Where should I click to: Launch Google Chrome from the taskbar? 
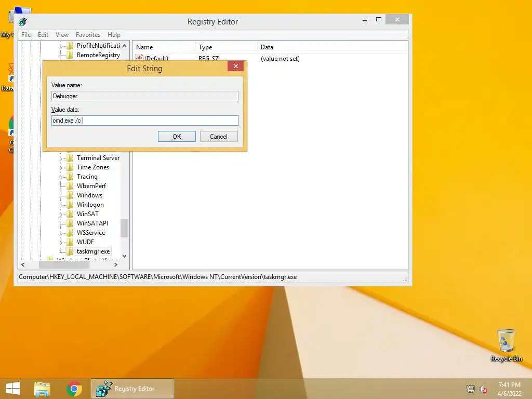(74, 389)
